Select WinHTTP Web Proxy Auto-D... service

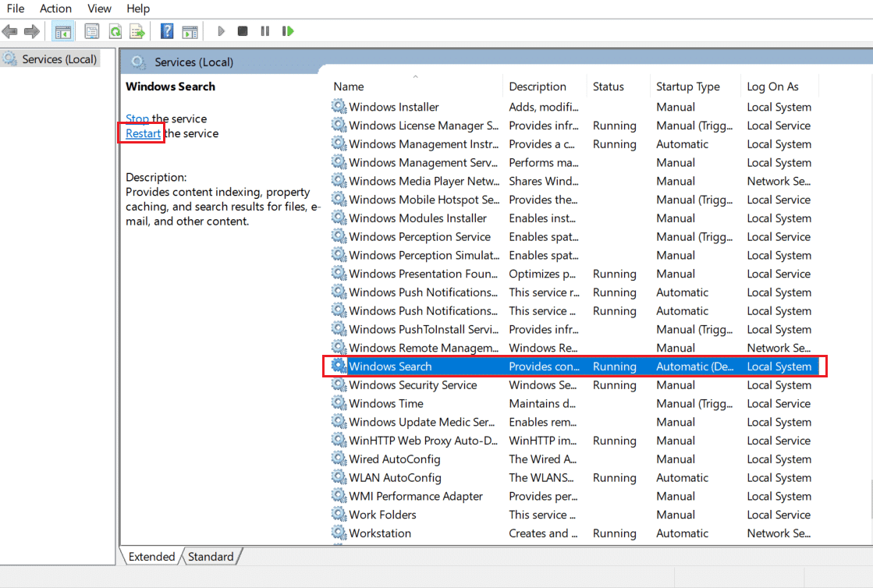pyautogui.click(x=423, y=441)
